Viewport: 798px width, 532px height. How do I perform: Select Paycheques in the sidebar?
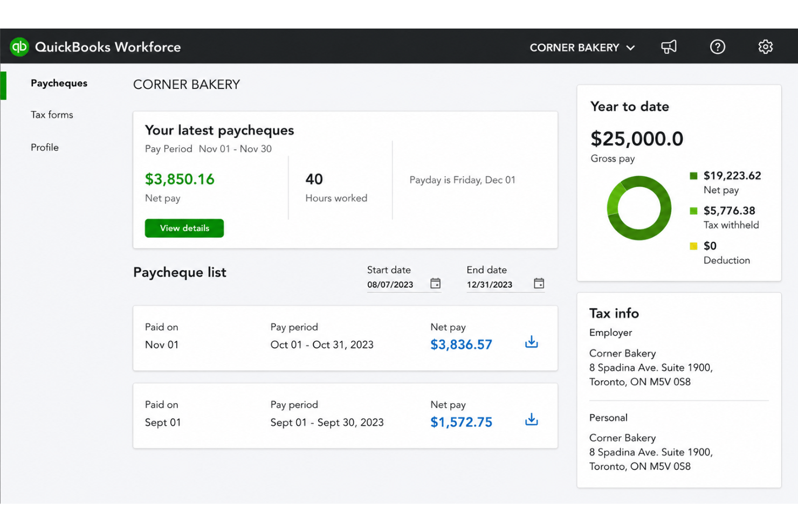59,83
